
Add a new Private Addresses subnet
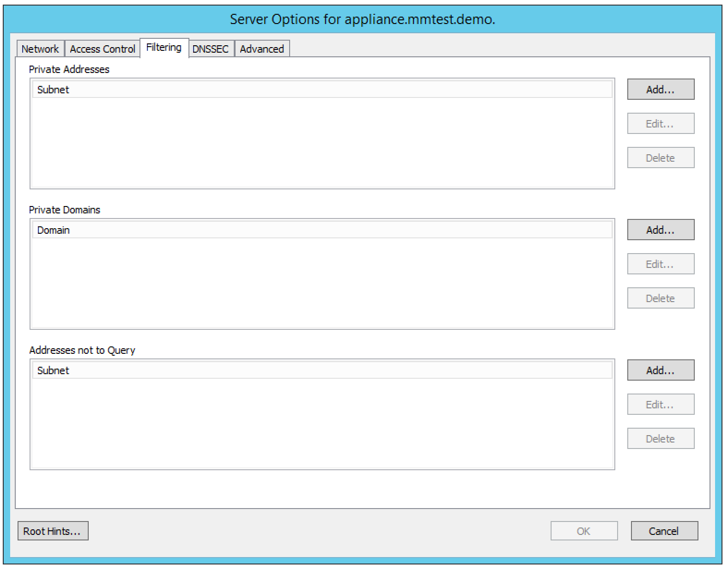coord(660,90)
